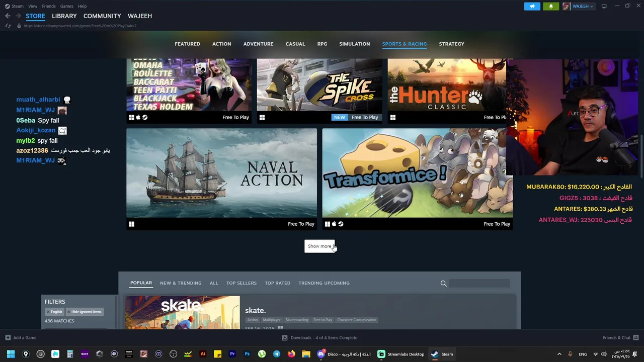Click the Show more button
The width and height of the screenshot is (644, 362).
(x=319, y=246)
